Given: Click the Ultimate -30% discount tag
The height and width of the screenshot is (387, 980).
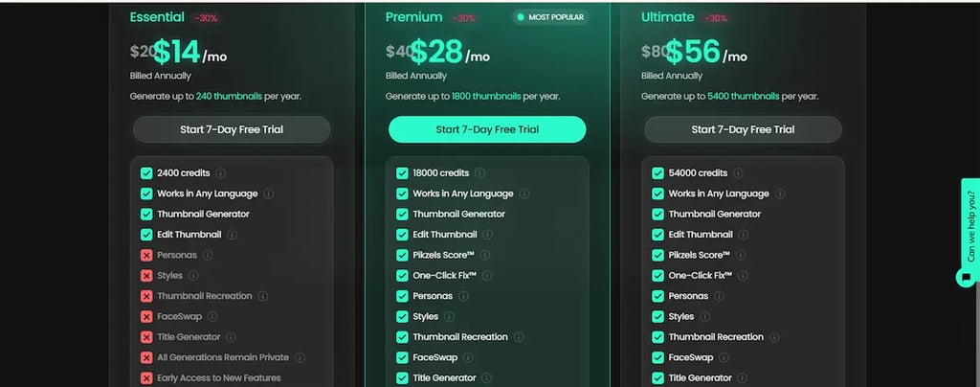Looking at the screenshot, I should (x=716, y=18).
